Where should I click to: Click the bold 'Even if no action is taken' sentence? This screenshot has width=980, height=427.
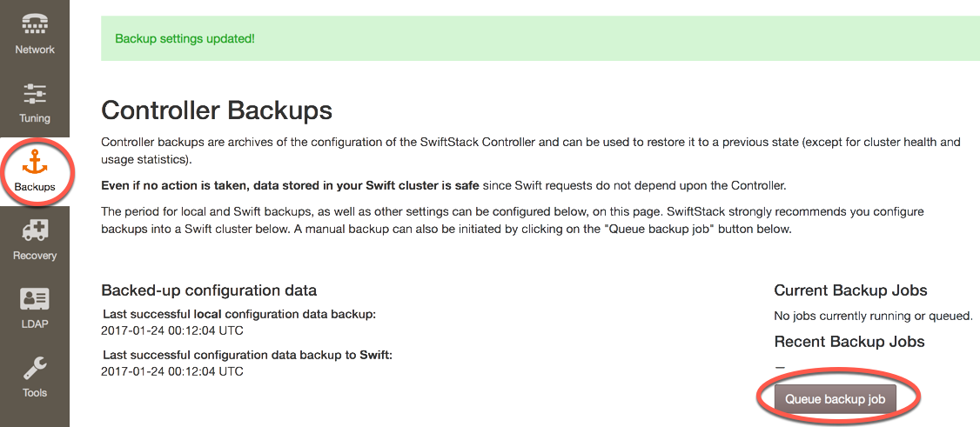tap(290, 185)
